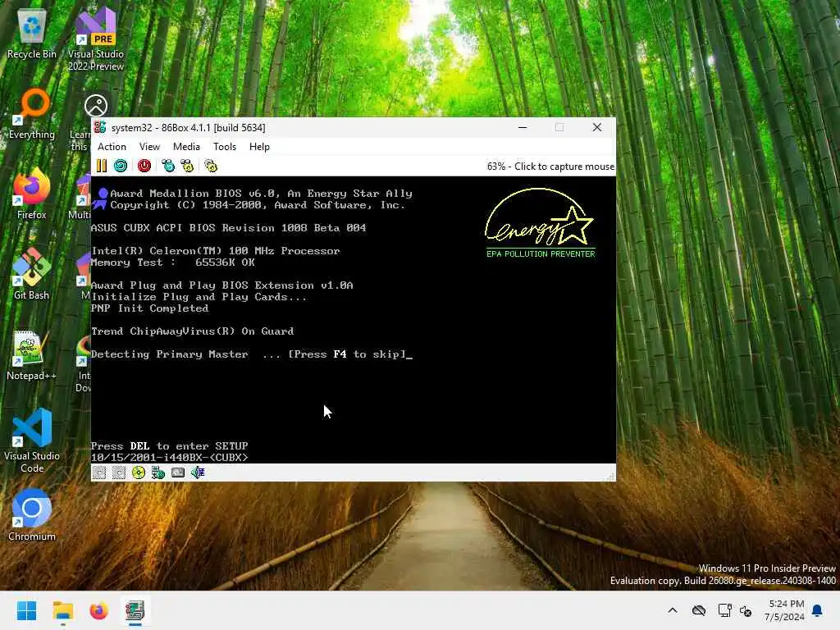Send Ctrl+Alt+Esc to the guest
The image size is (840, 630).
tap(187, 166)
